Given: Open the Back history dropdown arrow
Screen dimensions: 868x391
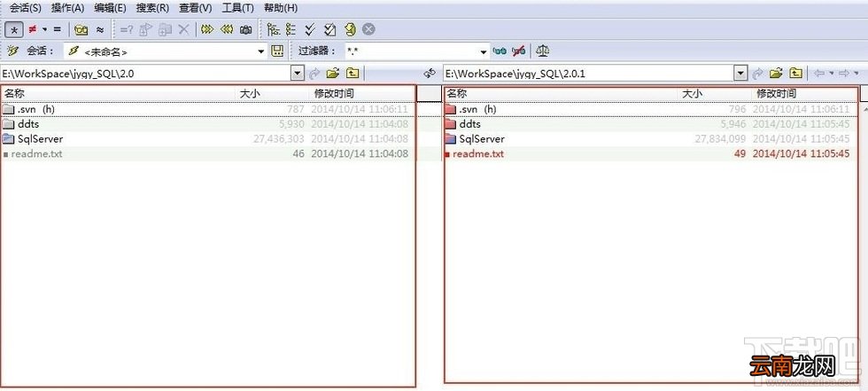Looking at the screenshot, I should pyautogui.click(x=831, y=73).
